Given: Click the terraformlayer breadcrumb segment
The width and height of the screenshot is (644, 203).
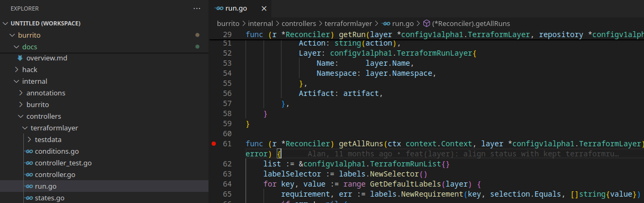Looking at the screenshot, I should pos(349,24).
